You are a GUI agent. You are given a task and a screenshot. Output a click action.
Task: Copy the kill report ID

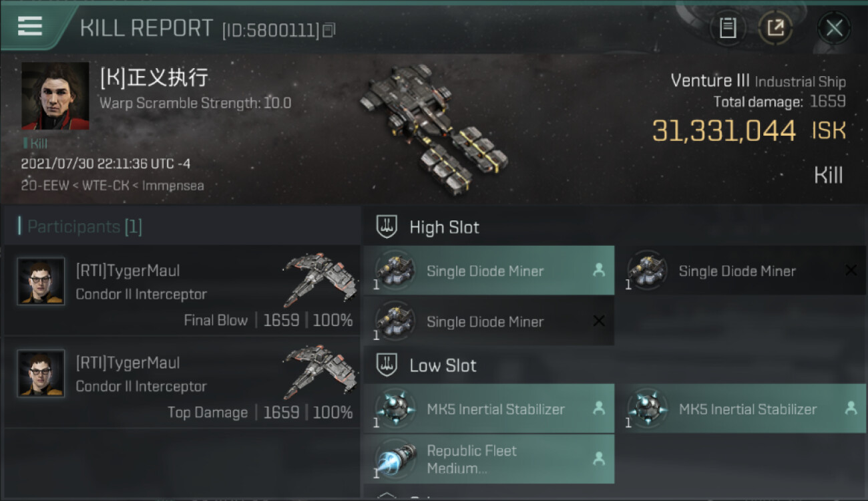click(329, 30)
